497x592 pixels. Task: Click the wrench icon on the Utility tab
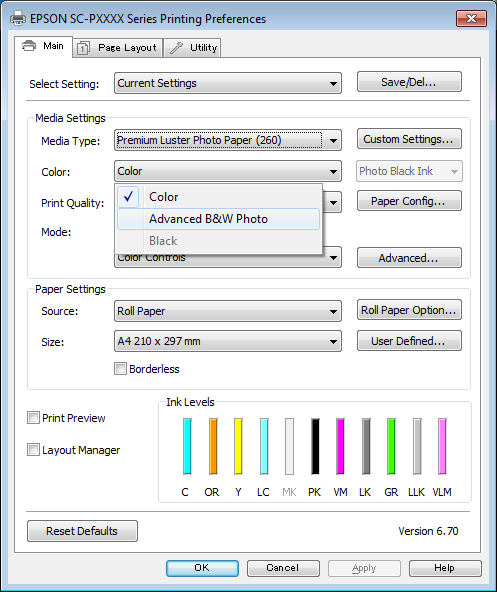176,48
